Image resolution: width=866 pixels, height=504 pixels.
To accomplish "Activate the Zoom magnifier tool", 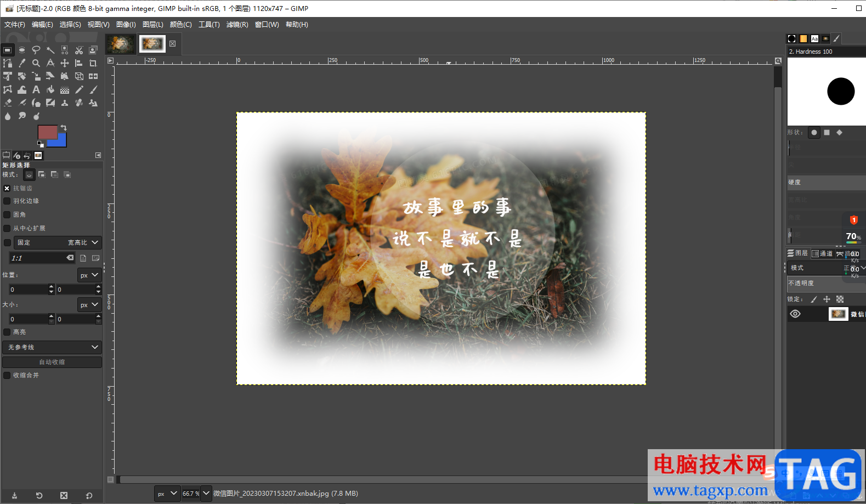I will (x=36, y=63).
